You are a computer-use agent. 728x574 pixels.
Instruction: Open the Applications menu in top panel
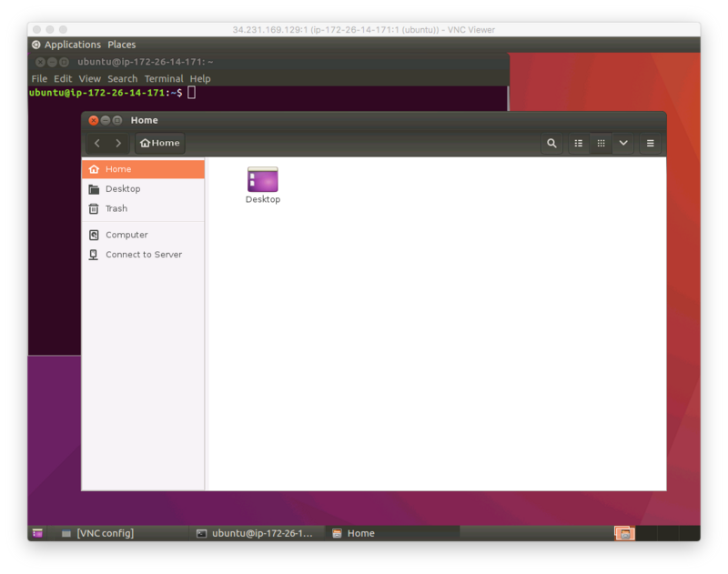pyautogui.click(x=73, y=45)
